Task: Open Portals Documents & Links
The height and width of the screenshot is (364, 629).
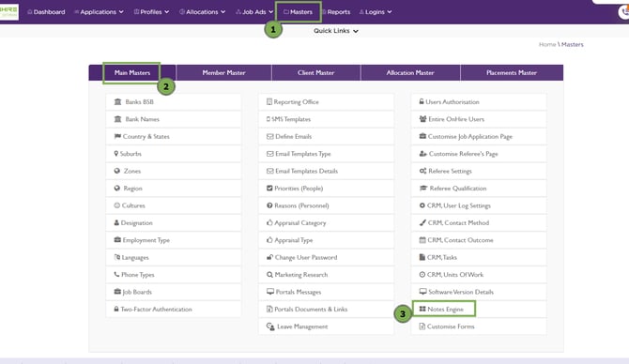Action: [x=326, y=309]
